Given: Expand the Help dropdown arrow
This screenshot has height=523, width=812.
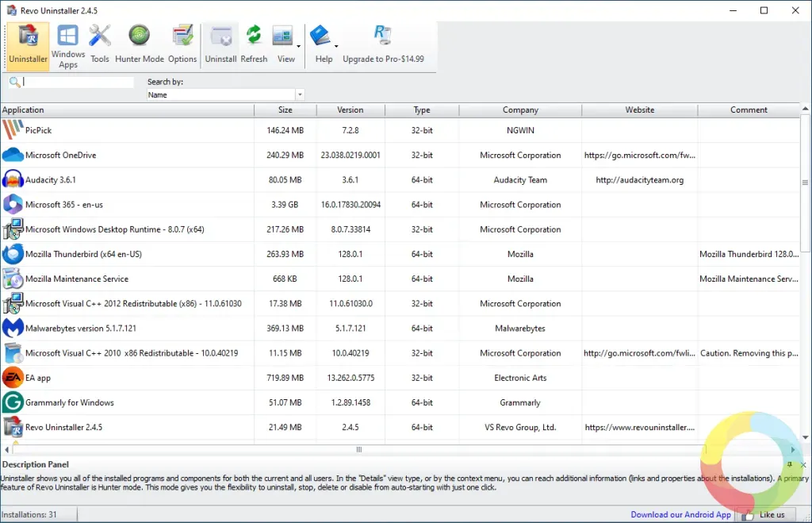Looking at the screenshot, I should 336,46.
